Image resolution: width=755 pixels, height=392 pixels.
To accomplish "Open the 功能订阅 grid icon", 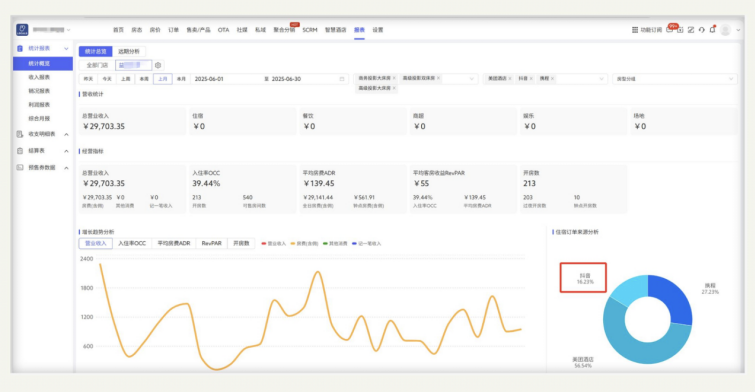I will click(x=635, y=30).
